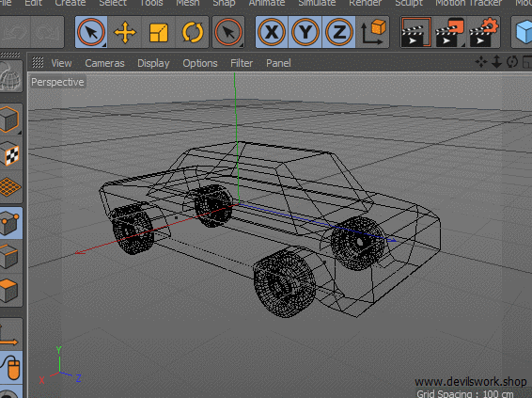Enable Texture mode checkered cube icon
Viewport: 532px width, 398px height.
coord(10,153)
